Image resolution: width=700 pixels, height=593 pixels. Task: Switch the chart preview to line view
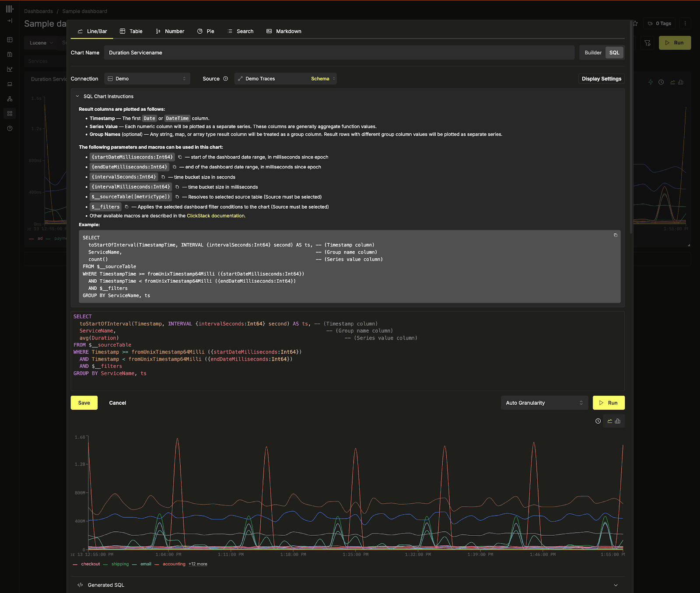[x=610, y=421]
